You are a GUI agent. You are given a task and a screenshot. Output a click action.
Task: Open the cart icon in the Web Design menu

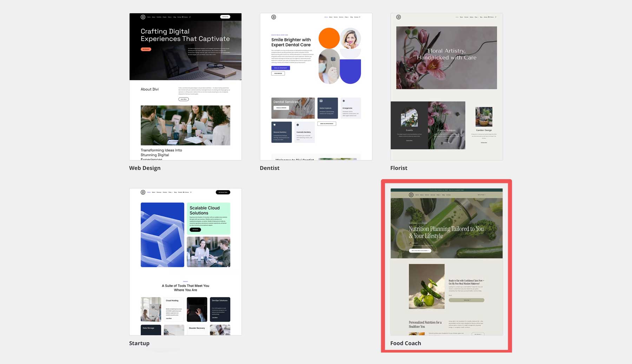[183, 17]
